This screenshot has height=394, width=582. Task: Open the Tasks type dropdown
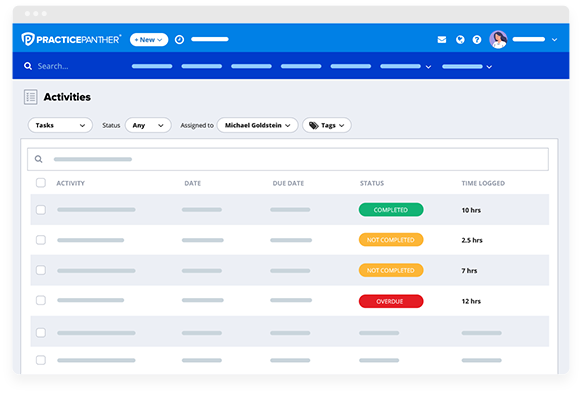[60, 125]
